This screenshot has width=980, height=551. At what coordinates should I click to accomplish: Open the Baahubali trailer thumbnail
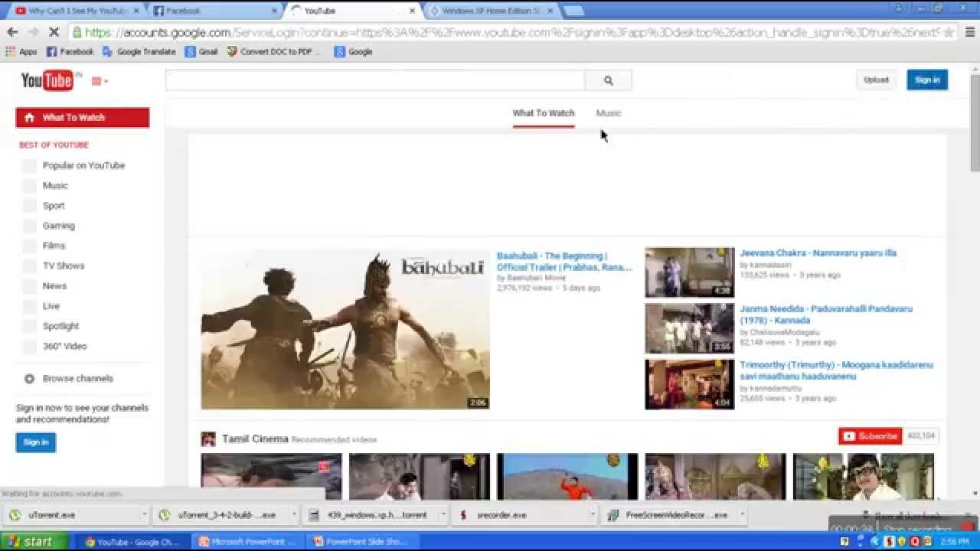point(345,328)
